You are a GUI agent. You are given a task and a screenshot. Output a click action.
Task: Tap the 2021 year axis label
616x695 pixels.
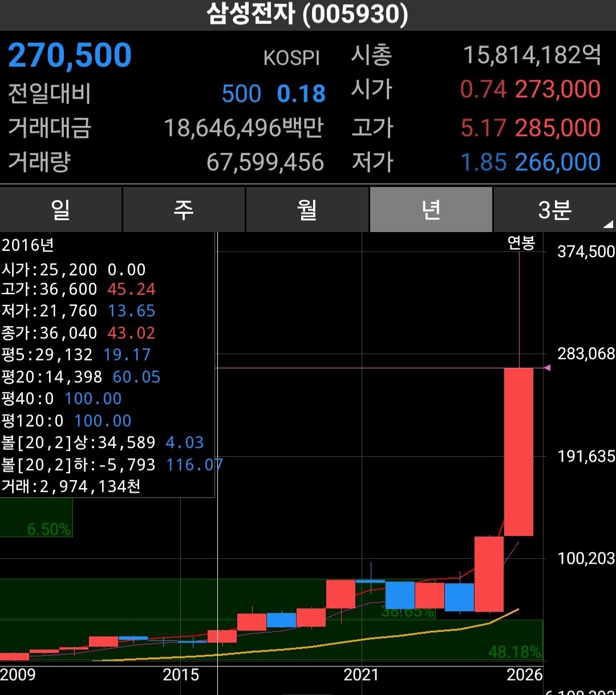pos(361,675)
